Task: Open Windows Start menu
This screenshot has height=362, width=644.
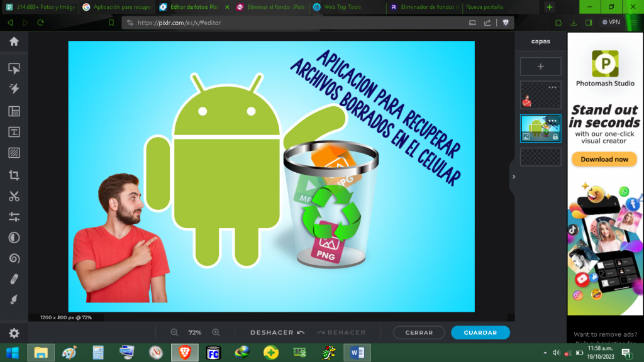Action: tap(13, 353)
